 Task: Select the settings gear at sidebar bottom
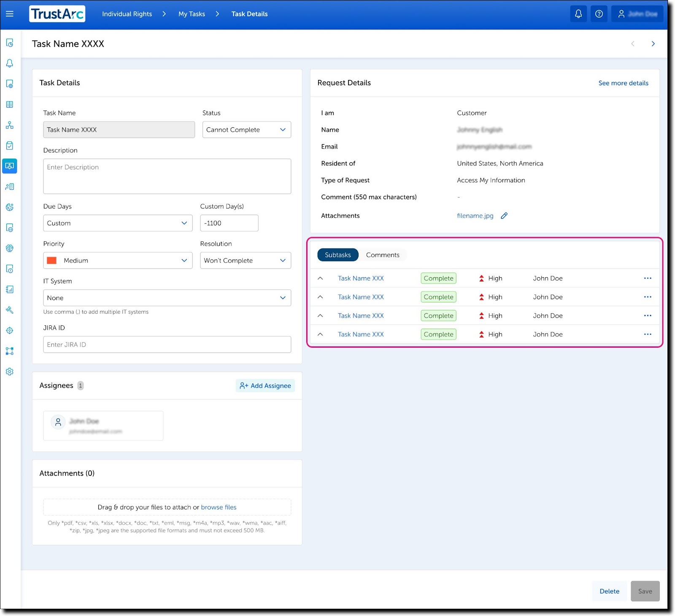coord(9,371)
